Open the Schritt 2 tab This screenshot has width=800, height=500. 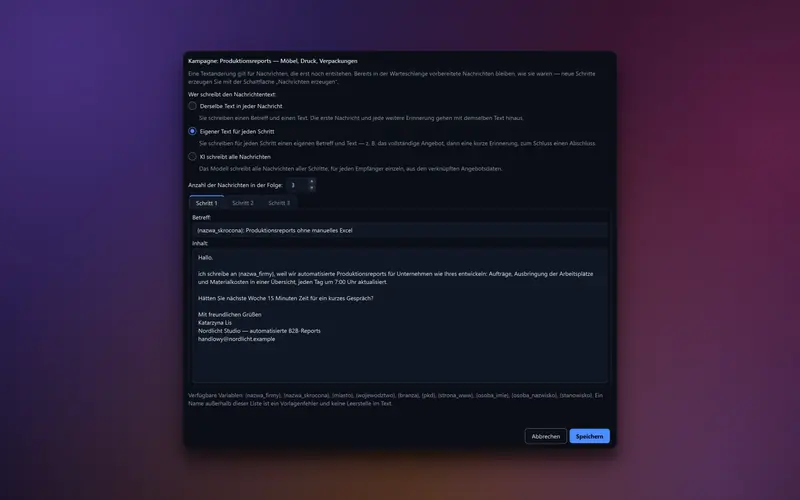pyautogui.click(x=243, y=203)
